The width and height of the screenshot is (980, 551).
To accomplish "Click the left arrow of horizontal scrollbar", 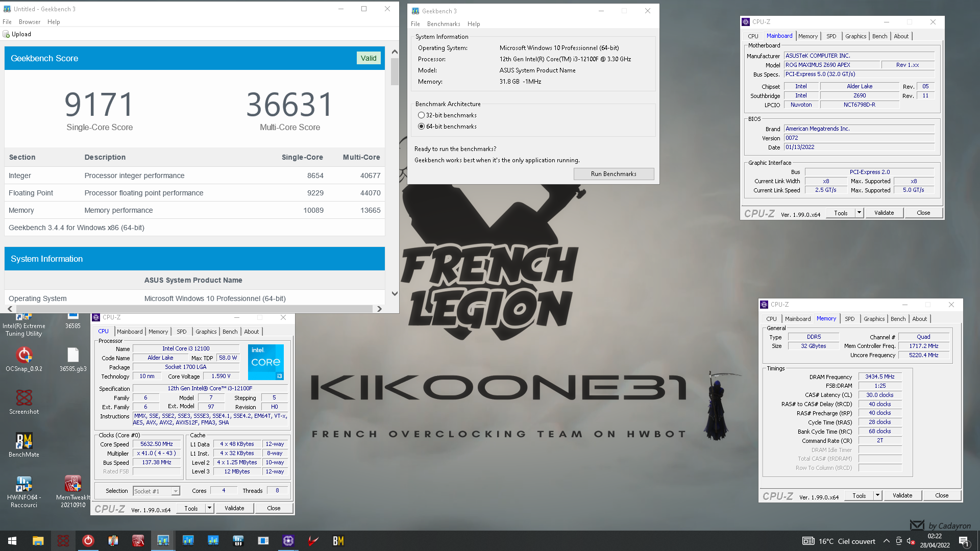I will [x=10, y=309].
